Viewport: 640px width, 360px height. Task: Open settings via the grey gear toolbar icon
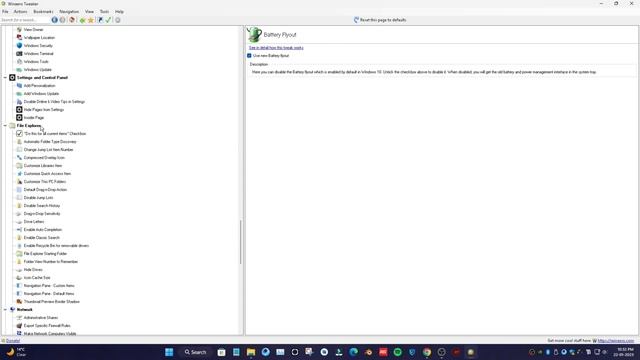click(x=118, y=20)
